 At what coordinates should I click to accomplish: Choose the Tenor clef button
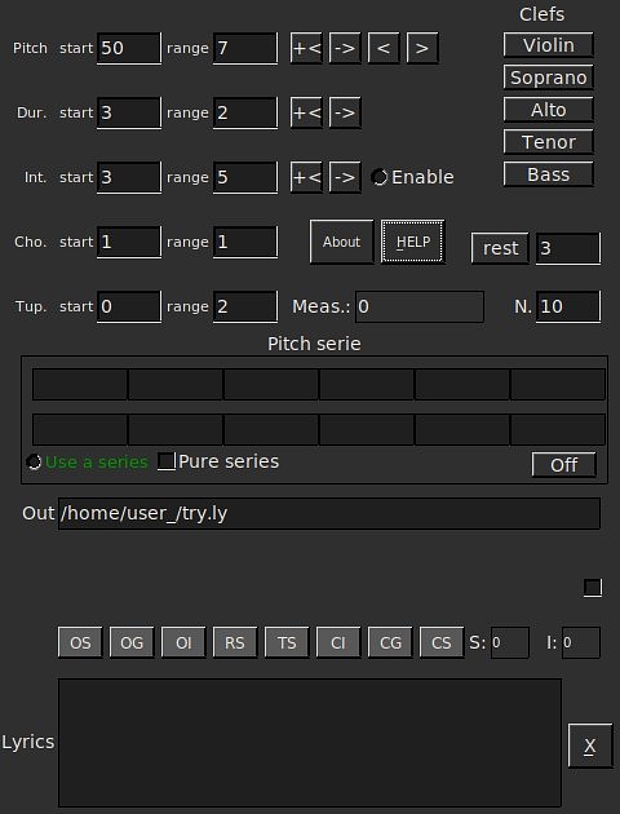(548, 142)
